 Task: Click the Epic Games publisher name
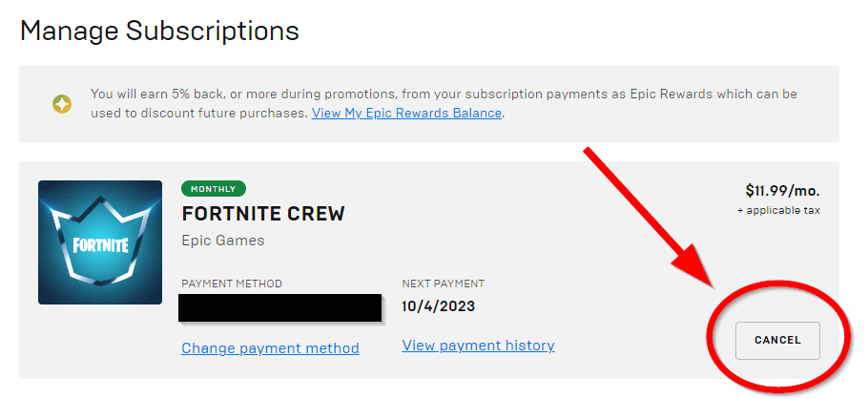click(223, 241)
